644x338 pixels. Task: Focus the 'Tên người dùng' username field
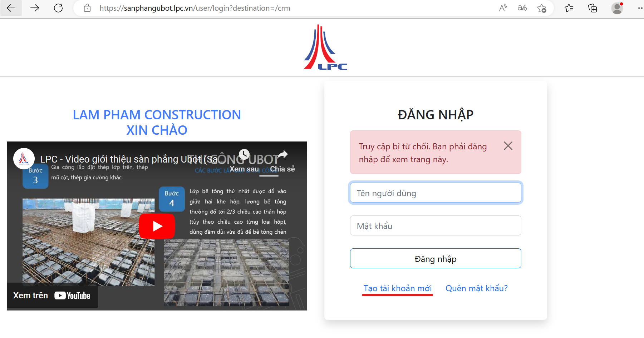tap(435, 193)
